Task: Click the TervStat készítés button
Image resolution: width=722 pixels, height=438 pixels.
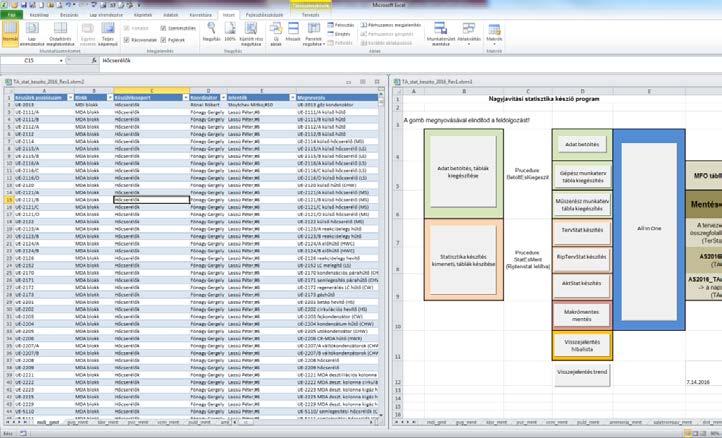Action: (582, 231)
